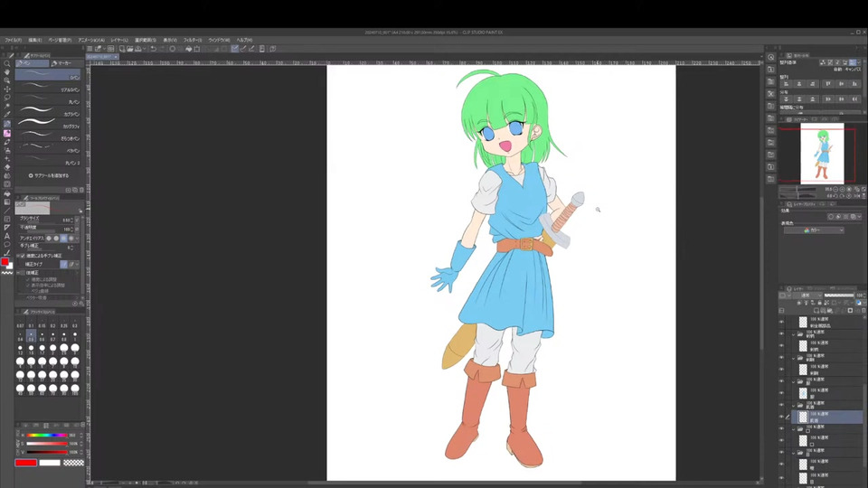Hide the topmost layer via eye icon
This screenshot has height=488, width=868.
782,321
